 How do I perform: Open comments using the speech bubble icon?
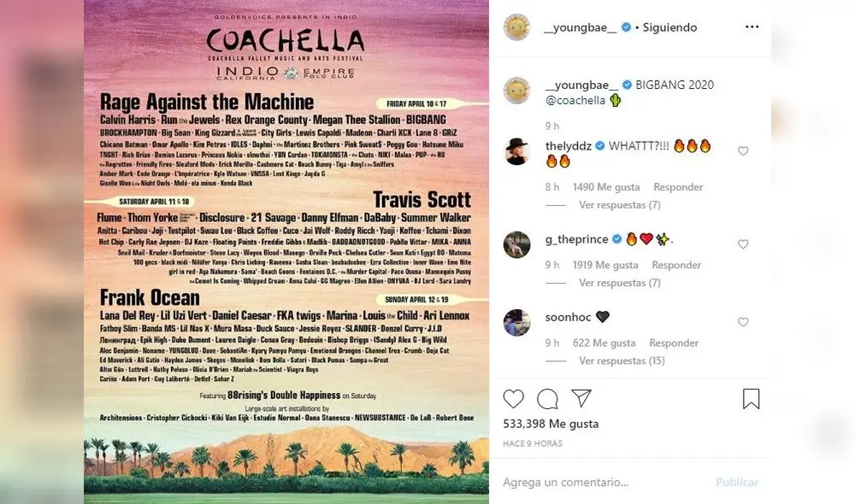(x=547, y=399)
